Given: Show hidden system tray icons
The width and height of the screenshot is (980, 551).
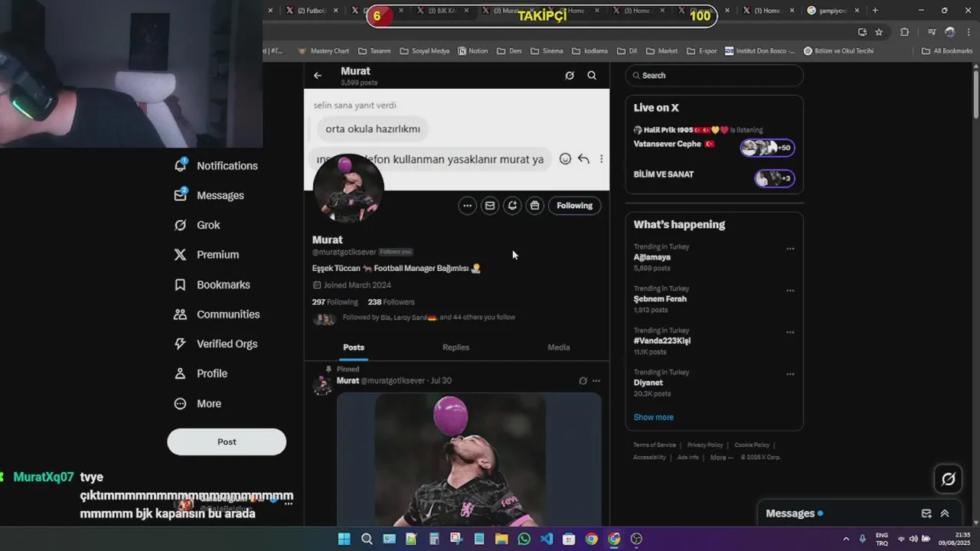Looking at the screenshot, I should click(846, 539).
